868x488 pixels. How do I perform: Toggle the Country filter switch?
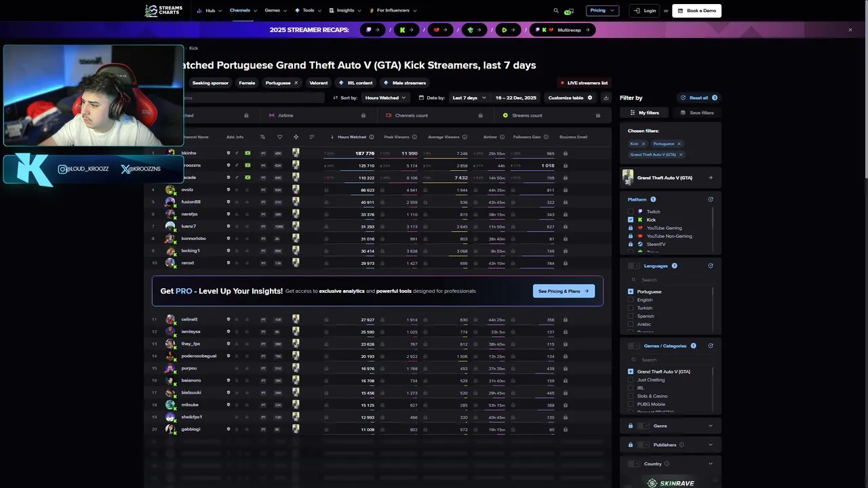(x=634, y=464)
